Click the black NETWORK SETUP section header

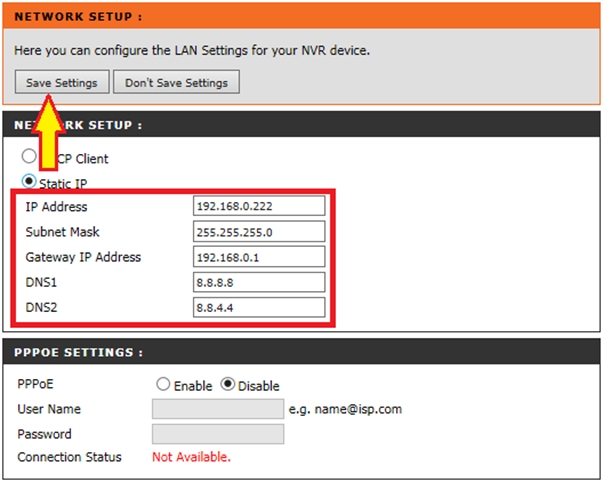click(x=300, y=125)
